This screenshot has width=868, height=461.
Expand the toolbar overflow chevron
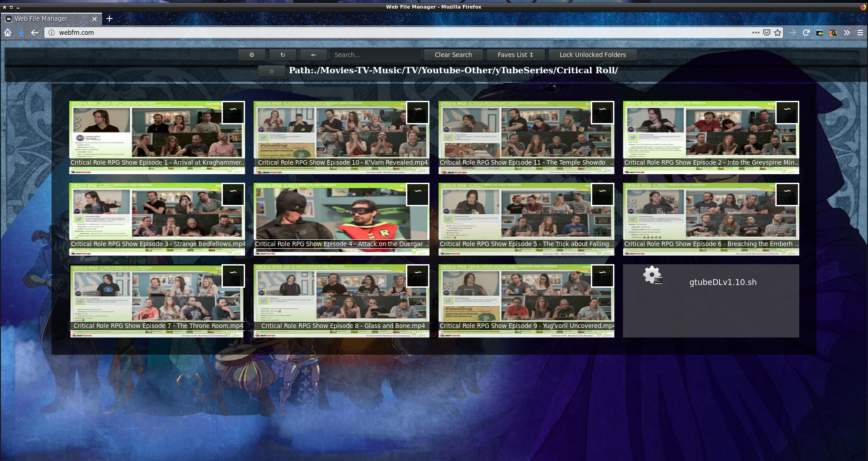pyautogui.click(x=847, y=33)
